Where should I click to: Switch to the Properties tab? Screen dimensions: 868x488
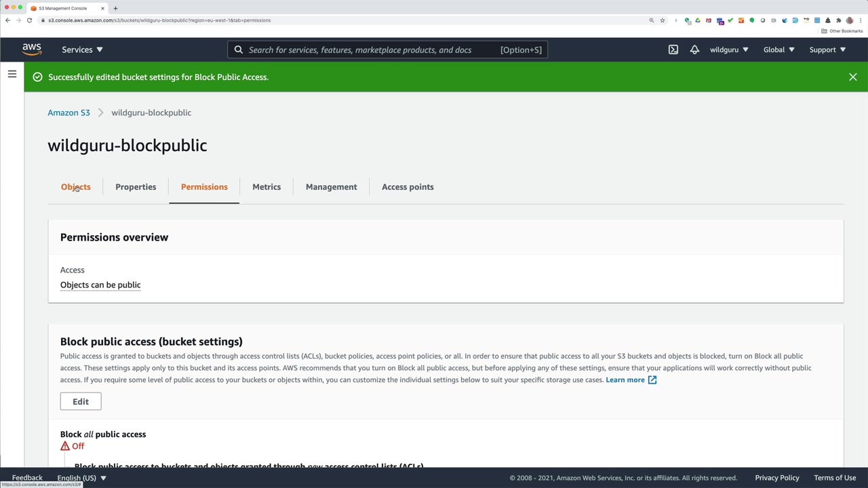[136, 187]
